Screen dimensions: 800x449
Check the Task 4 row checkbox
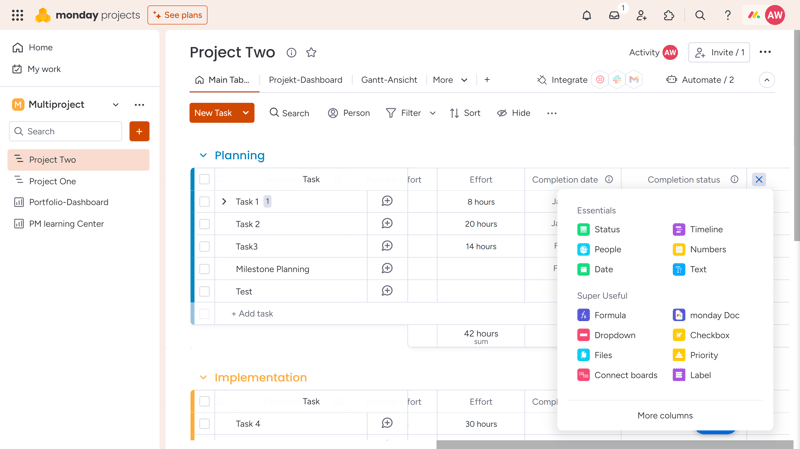pos(205,423)
